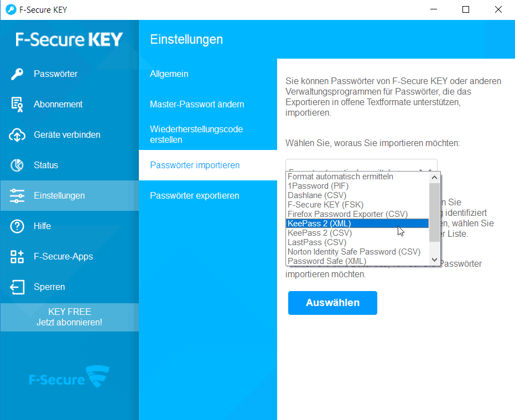Image resolution: width=515 pixels, height=420 pixels.
Task: Click the certificate icon beside Abonnement
Action: [17, 104]
